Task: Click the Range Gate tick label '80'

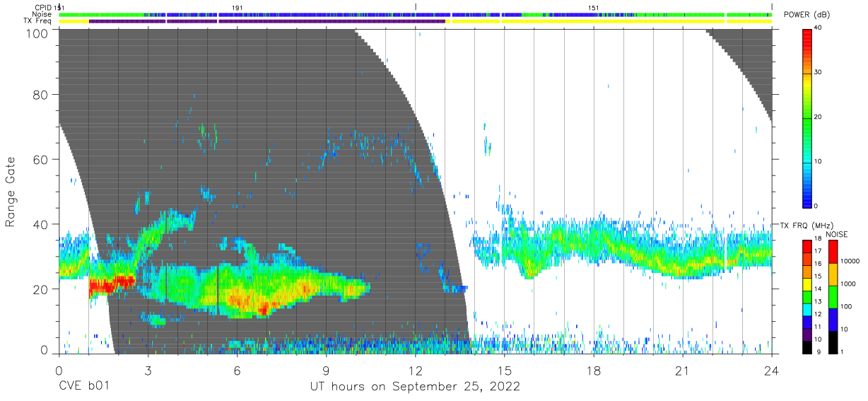Action: (41, 95)
